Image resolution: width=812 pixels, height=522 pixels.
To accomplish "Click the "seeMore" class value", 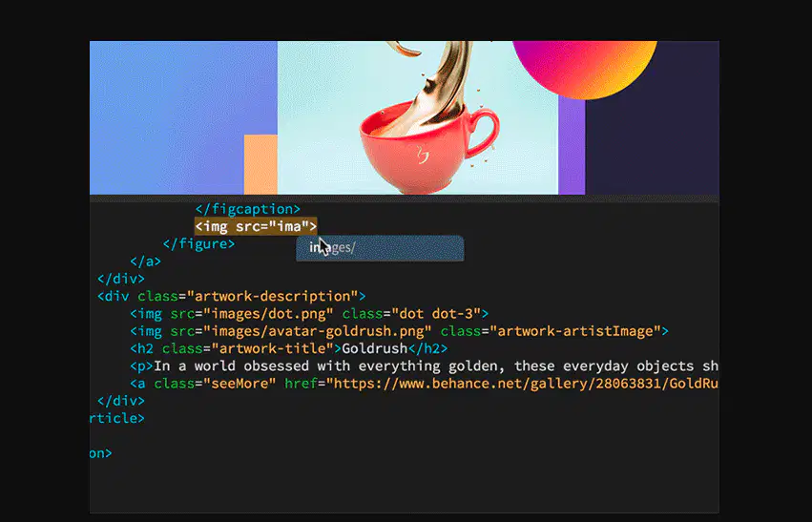I will pyautogui.click(x=239, y=384).
